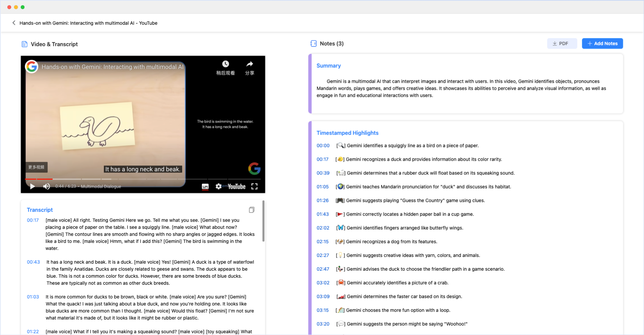
Task: Mute the video volume speaker icon
Action: coord(47,186)
